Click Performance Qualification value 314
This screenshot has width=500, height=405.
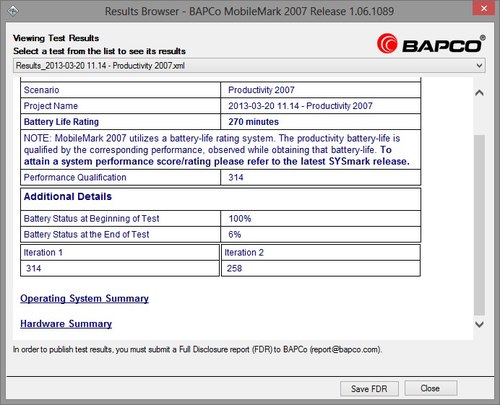236,177
